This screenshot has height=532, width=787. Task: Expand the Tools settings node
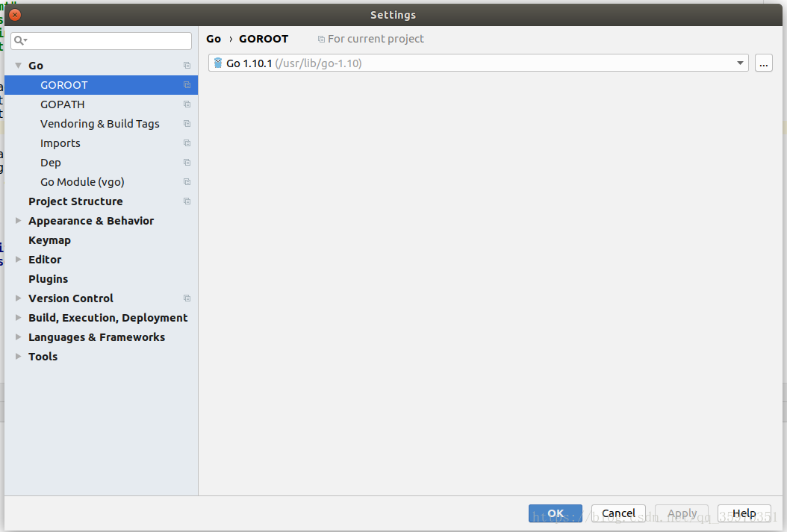tap(18, 357)
